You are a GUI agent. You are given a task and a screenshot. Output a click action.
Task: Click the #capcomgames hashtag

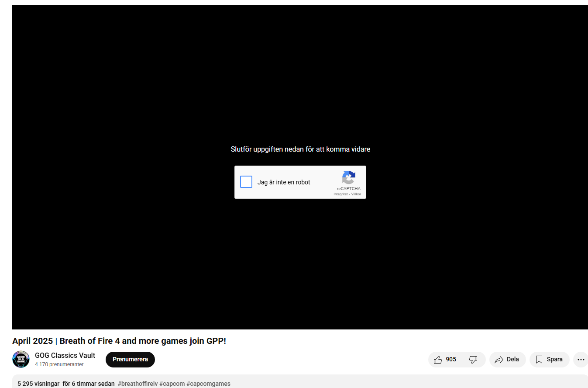pyautogui.click(x=208, y=384)
